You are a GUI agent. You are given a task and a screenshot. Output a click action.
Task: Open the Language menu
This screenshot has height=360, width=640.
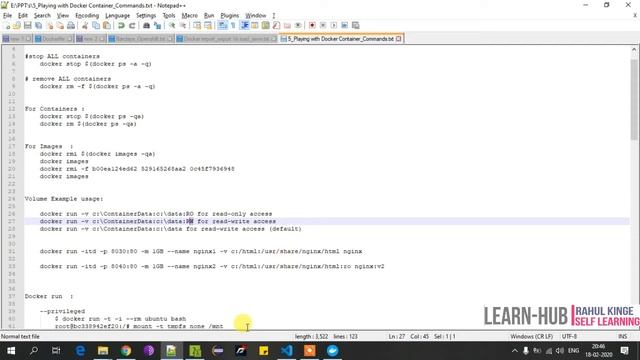pos(118,16)
